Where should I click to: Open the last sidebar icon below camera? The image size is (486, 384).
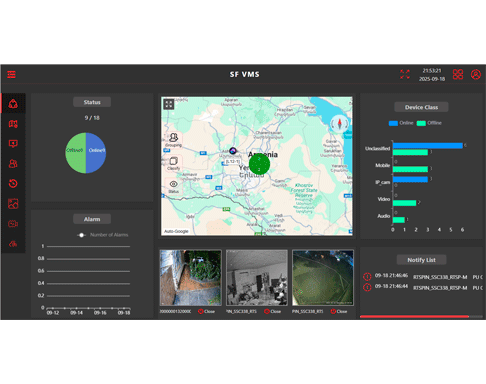point(13,244)
